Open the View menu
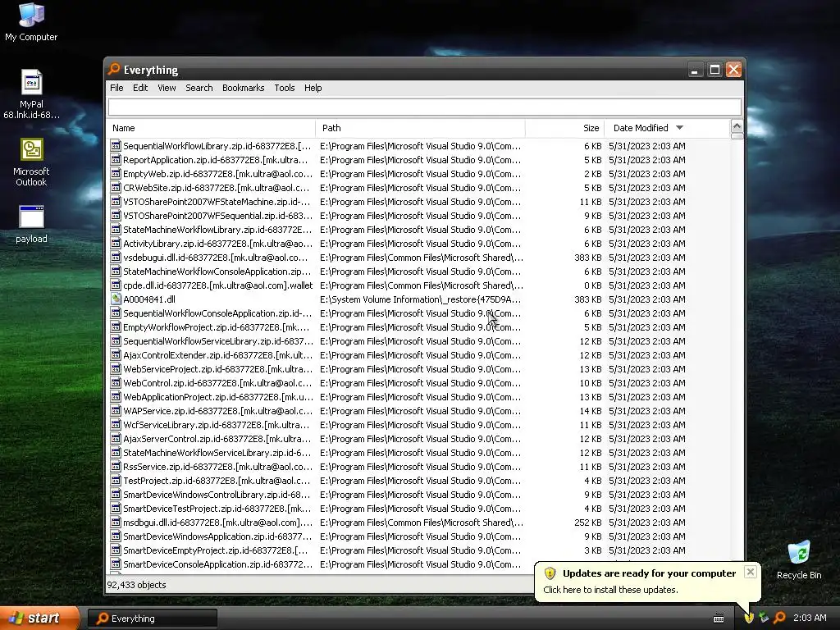The height and width of the screenshot is (630, 840). click(167, 88)
